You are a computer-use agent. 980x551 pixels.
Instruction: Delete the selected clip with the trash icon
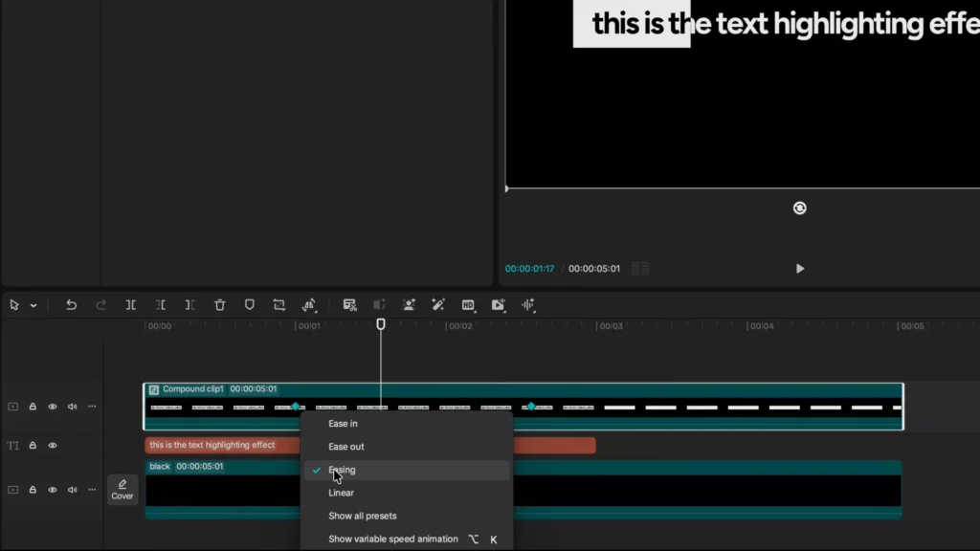tap(219, 305)
